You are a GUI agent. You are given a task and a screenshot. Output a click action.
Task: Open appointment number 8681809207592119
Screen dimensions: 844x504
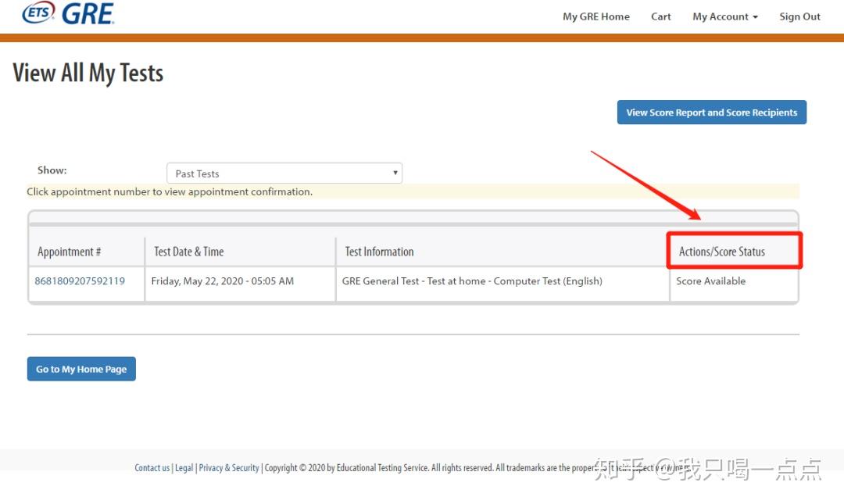(x=80, y=281)
